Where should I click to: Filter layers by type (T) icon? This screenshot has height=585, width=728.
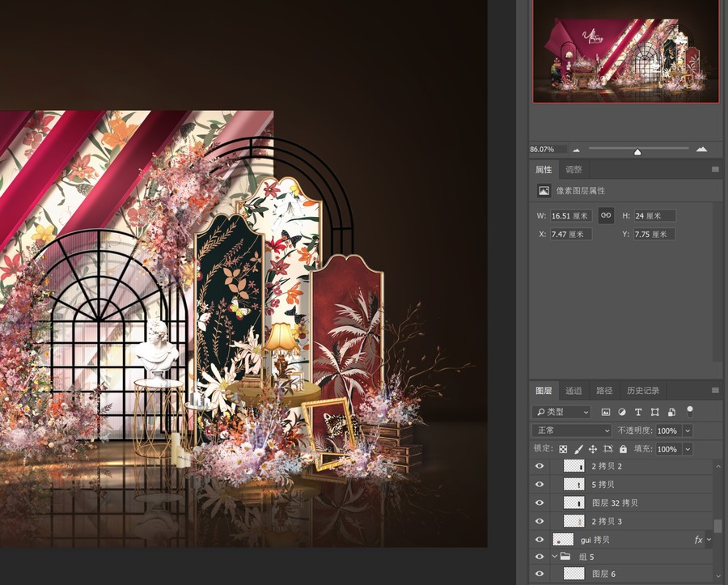click(638, 412)
